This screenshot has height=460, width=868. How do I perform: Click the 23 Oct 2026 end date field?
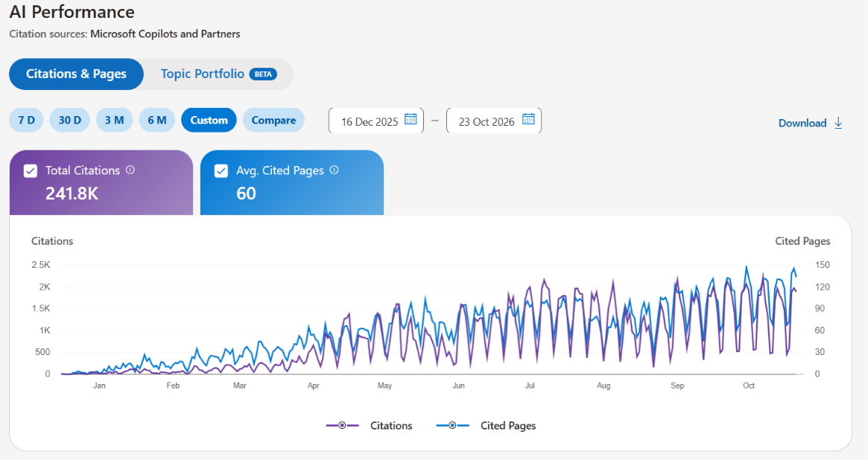(x=494, y=121)
